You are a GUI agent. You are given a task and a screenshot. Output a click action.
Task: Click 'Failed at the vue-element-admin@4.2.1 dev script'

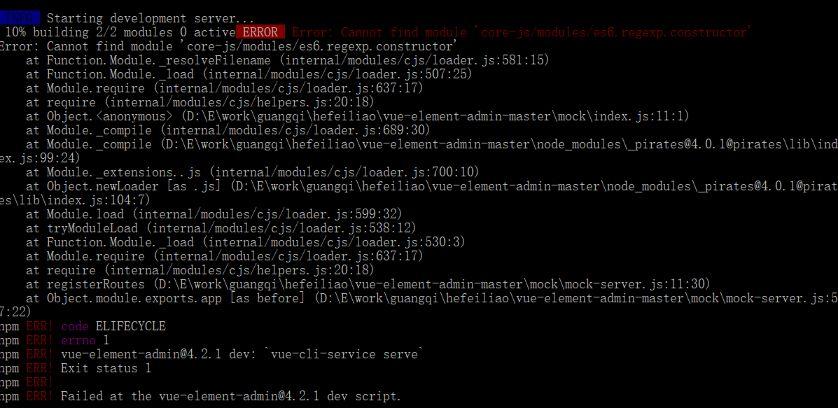(x=230, y=396)
